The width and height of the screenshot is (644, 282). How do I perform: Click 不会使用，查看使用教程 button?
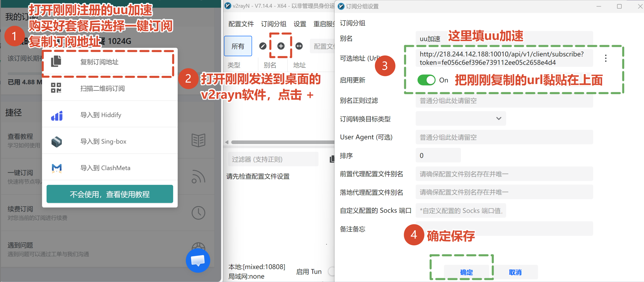(x=110, y=194)
